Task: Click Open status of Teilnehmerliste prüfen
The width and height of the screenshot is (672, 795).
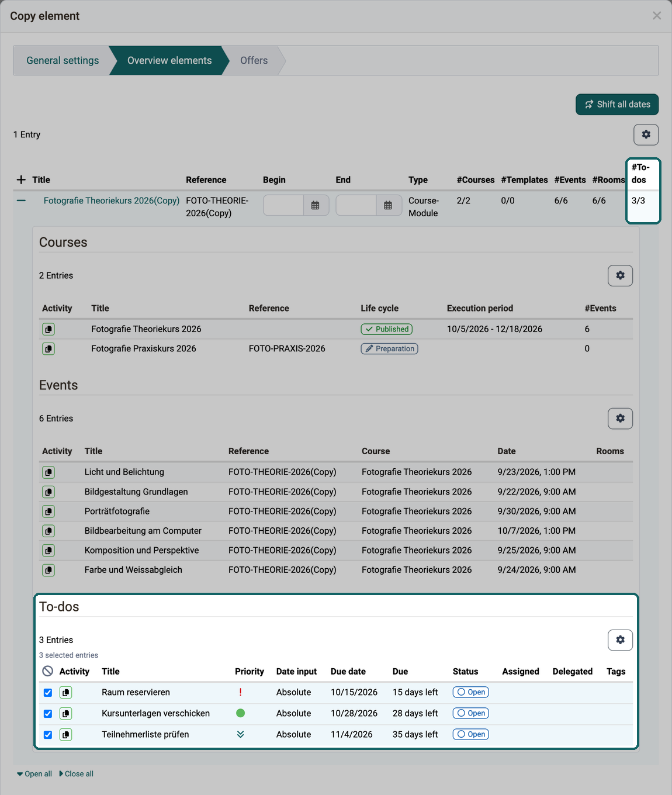Action: (470, 734)
